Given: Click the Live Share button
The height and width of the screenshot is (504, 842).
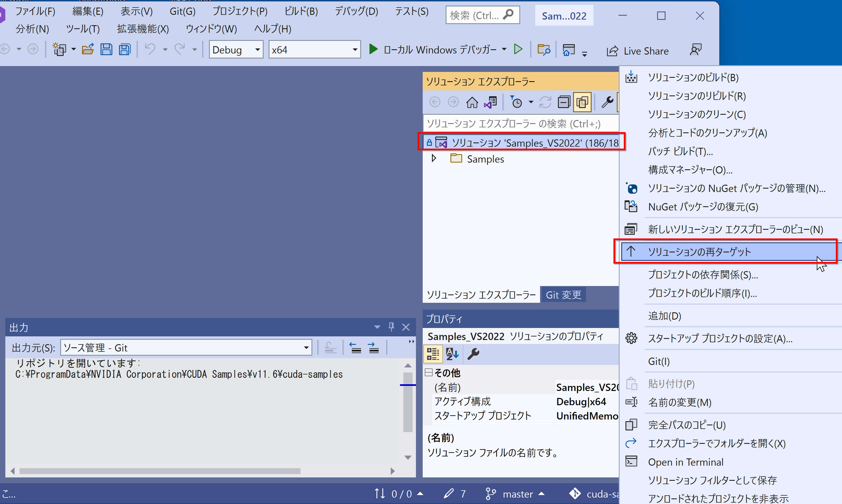Looking at the screenshot, I should pos(638,51).
